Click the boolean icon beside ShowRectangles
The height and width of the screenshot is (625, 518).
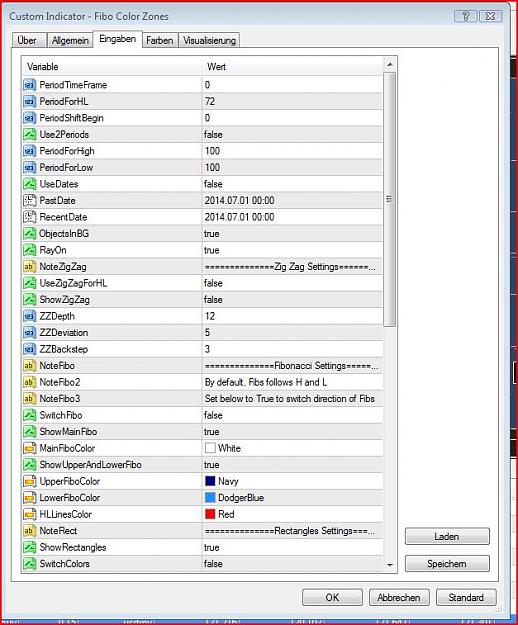click(29, 548)
